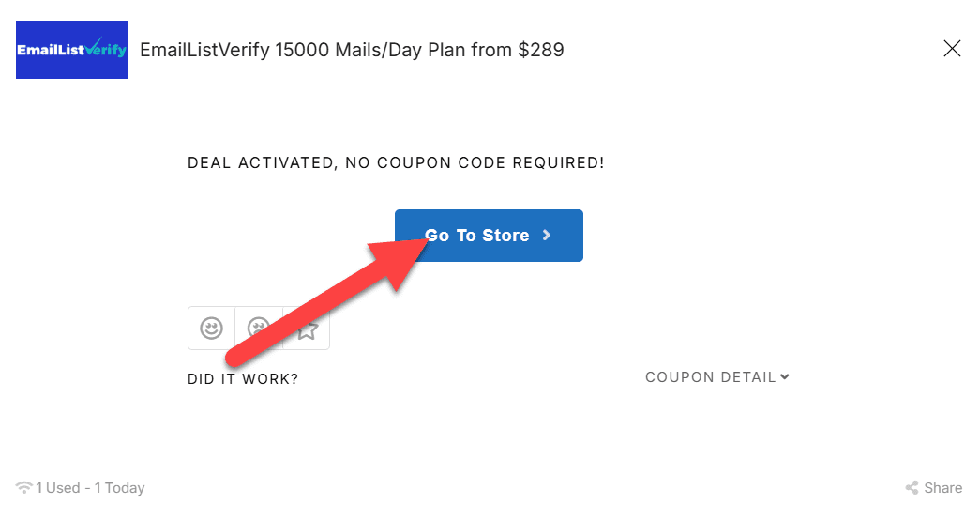Click the "DID IT WORK?" label
Viewport: 980px width, 520px height.
(243, 379)
